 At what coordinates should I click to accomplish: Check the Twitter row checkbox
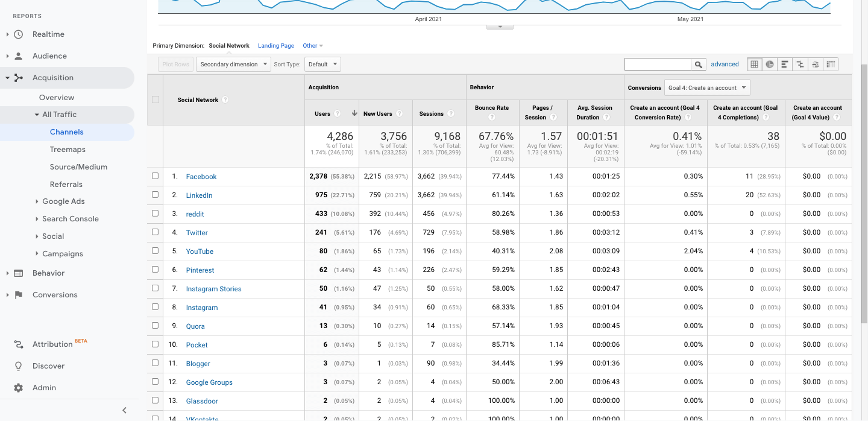click(155, 232)
